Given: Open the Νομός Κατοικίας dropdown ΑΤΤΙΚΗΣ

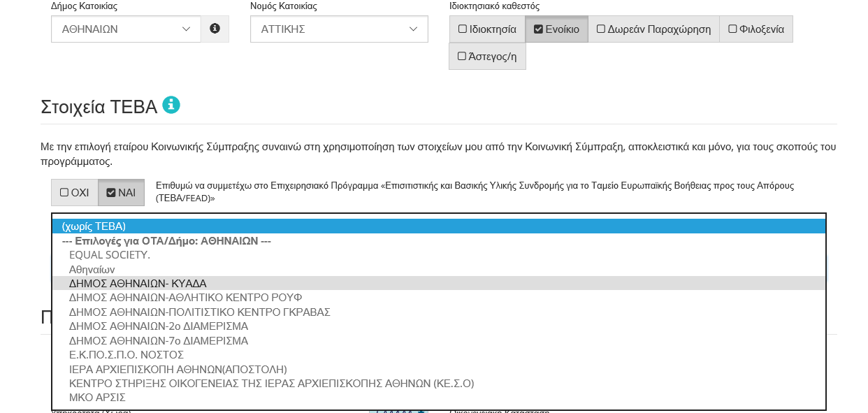Looking at the screenshot, I should point(339,29).
